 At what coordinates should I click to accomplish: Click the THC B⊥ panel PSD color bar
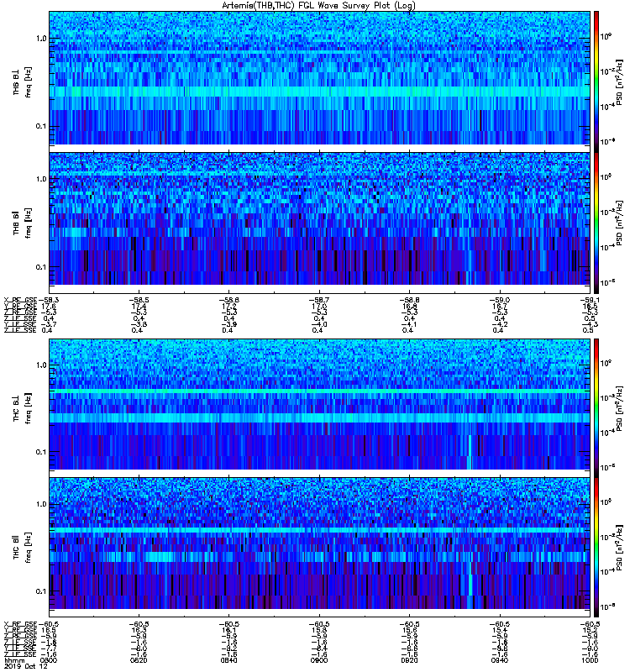(596, 407)
